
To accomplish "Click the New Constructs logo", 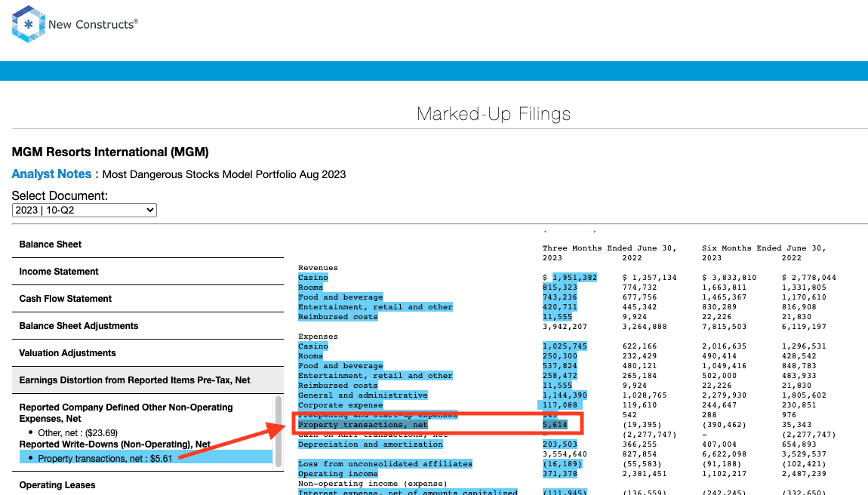I will tap(75, 24).
